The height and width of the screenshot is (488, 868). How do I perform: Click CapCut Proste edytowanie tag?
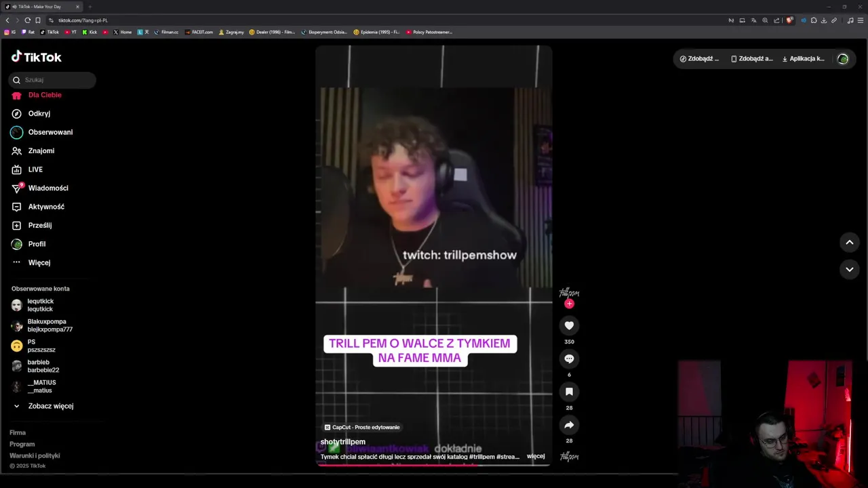[x=362, y=427]
